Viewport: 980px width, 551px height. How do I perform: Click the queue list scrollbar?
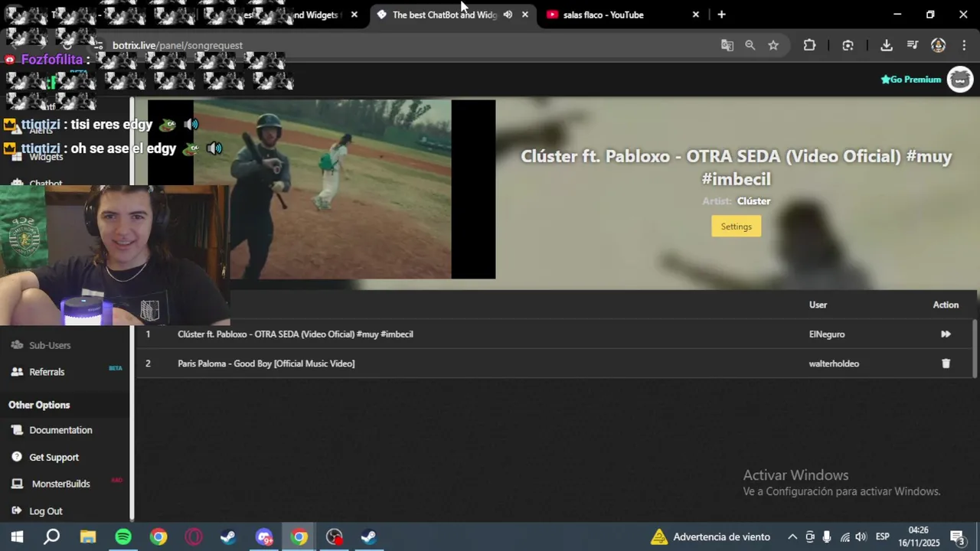[975, 348]
